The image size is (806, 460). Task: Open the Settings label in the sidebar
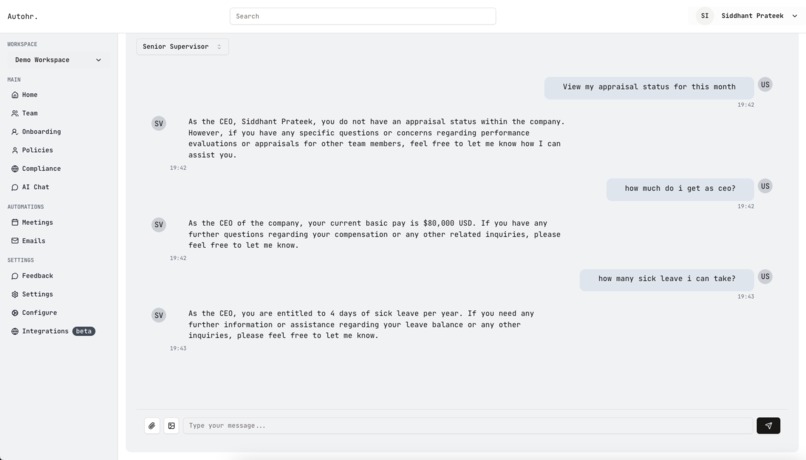click(38, 295)
